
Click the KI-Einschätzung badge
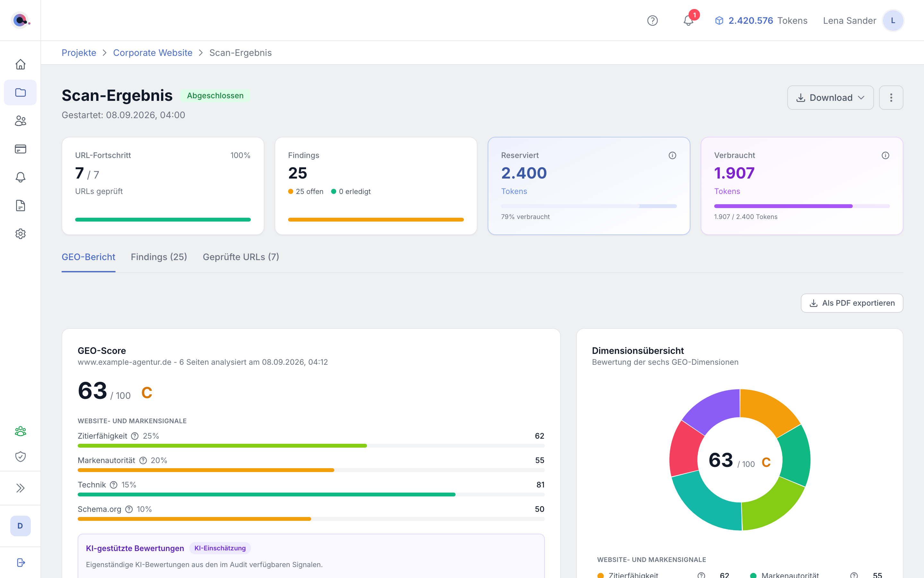pyautogui.click(x=220, y=548)
